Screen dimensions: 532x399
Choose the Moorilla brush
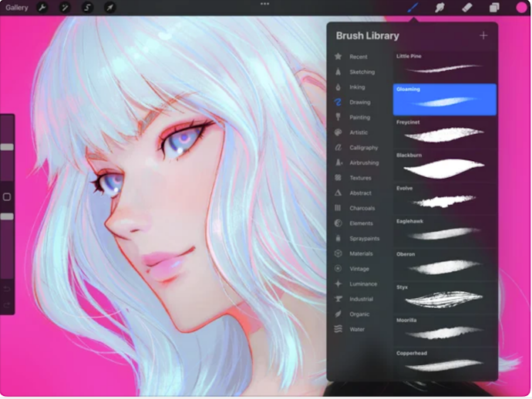(445, 330)
